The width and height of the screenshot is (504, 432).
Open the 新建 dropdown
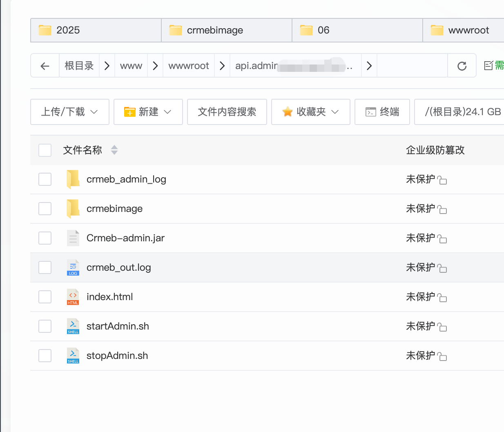coord(148,112)
